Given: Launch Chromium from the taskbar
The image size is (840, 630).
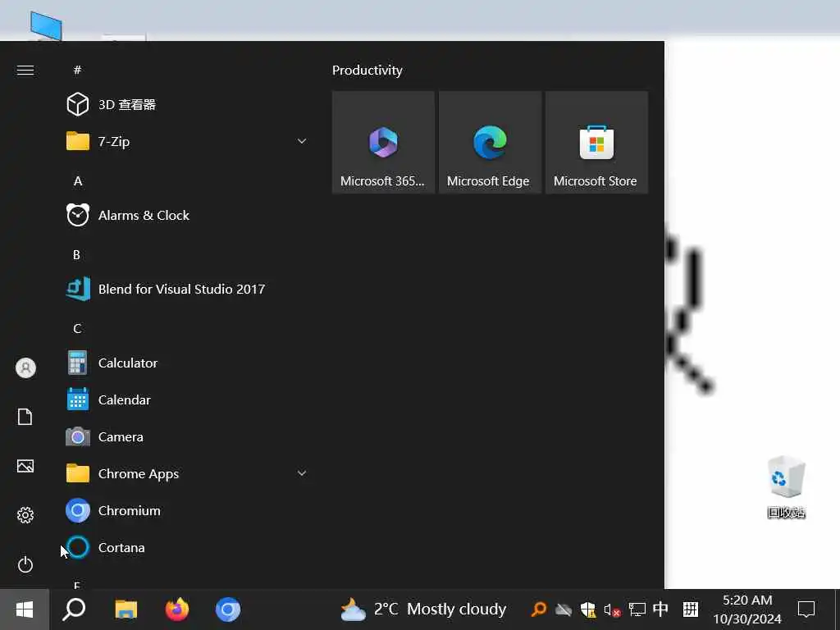Looking at the screenshot, I should click(228, 609).
